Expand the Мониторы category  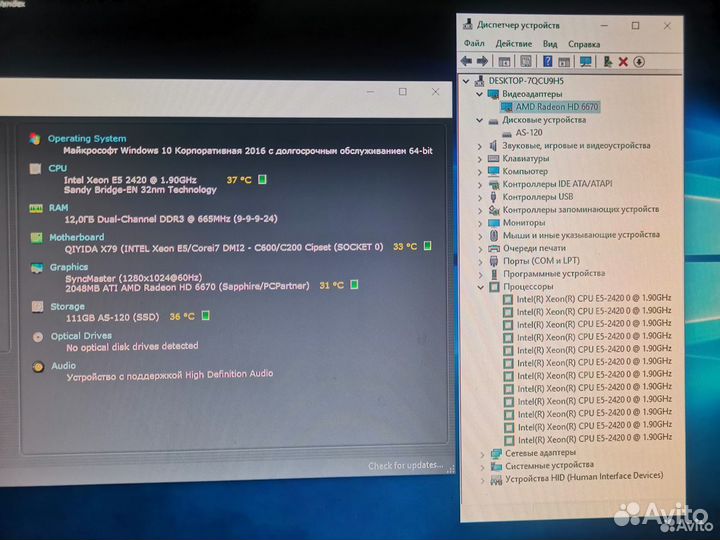(x=480, y=223)
